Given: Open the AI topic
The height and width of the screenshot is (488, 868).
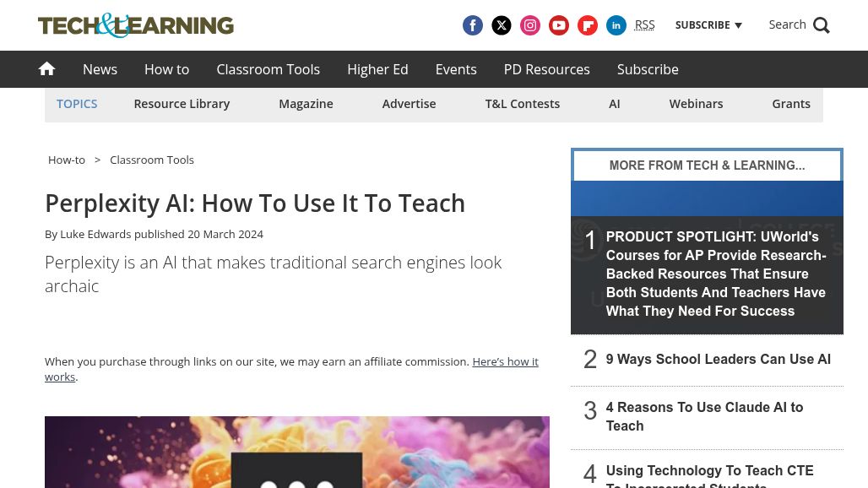Looking at the screenshot, I should tap(615, 104).
